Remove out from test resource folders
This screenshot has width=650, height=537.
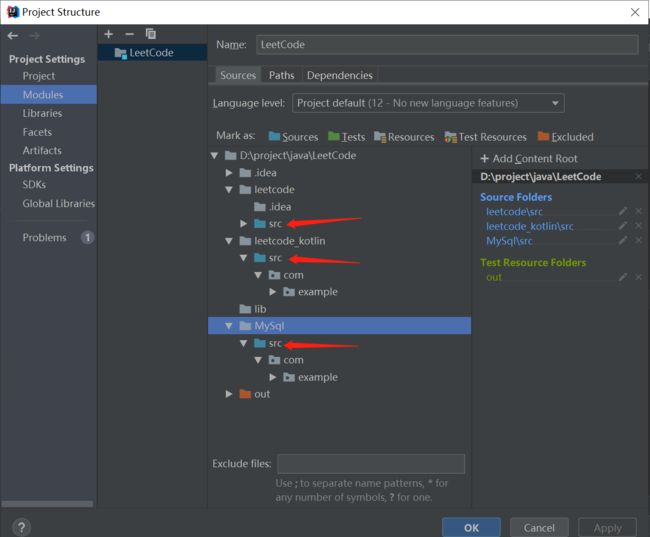(638, 277)
